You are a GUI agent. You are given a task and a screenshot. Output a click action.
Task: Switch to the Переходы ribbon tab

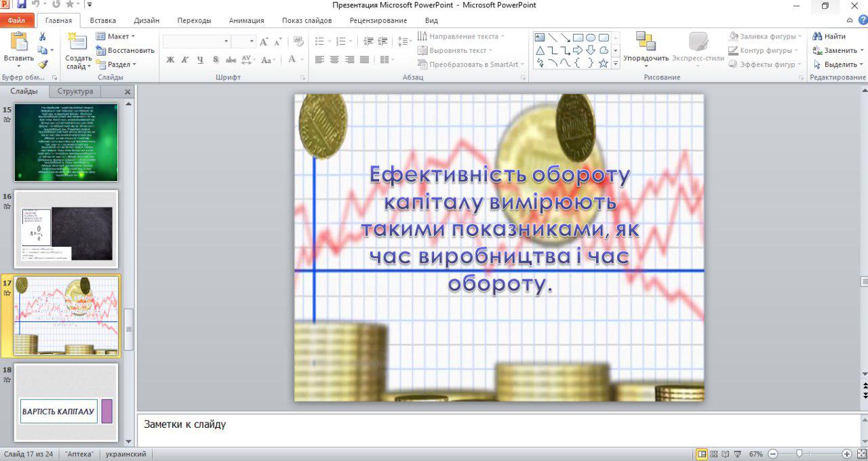tap(195, 21)
